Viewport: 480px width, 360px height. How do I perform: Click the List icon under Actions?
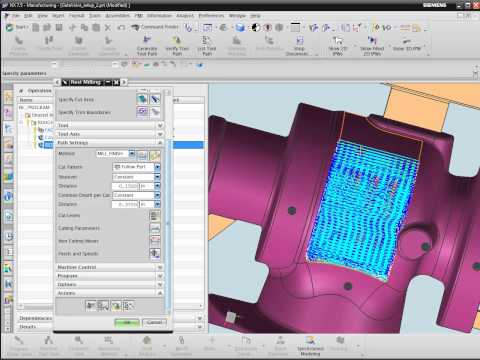coord(128,305)
